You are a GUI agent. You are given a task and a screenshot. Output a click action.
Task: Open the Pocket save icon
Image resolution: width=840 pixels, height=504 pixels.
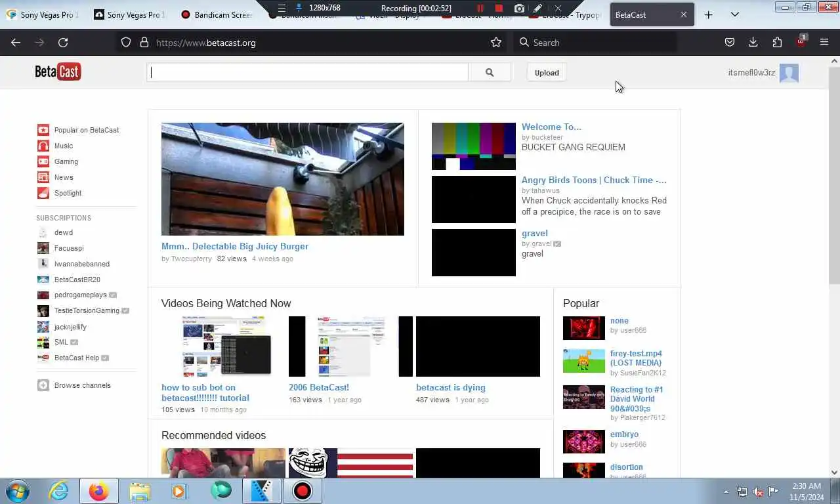[x=729, y=42]
